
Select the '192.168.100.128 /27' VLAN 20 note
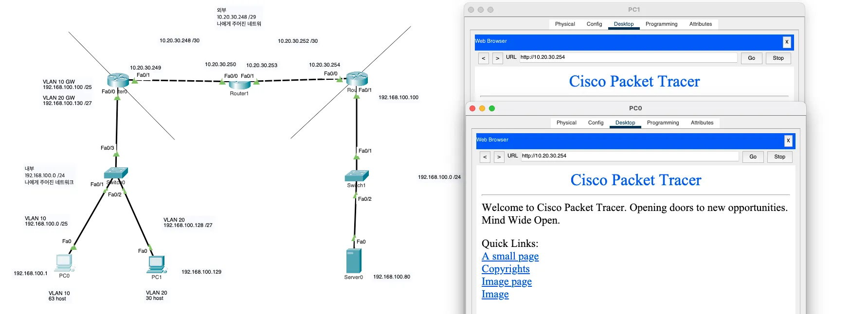coord(188,223)
